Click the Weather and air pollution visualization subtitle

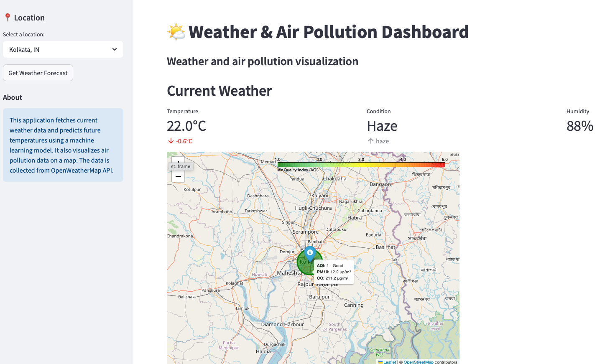(263, 61)
